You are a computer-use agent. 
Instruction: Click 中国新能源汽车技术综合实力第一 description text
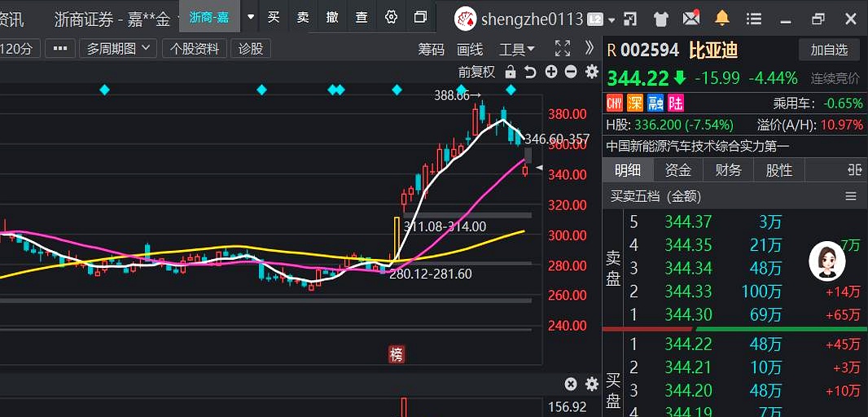(x=698, y=147)
